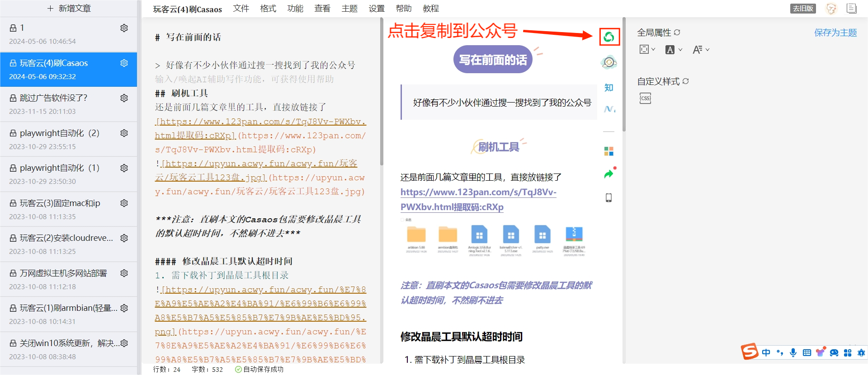
Task: Expand the font color 'A' dropdown
Action: pyautogui.click(x=674, y=50)
